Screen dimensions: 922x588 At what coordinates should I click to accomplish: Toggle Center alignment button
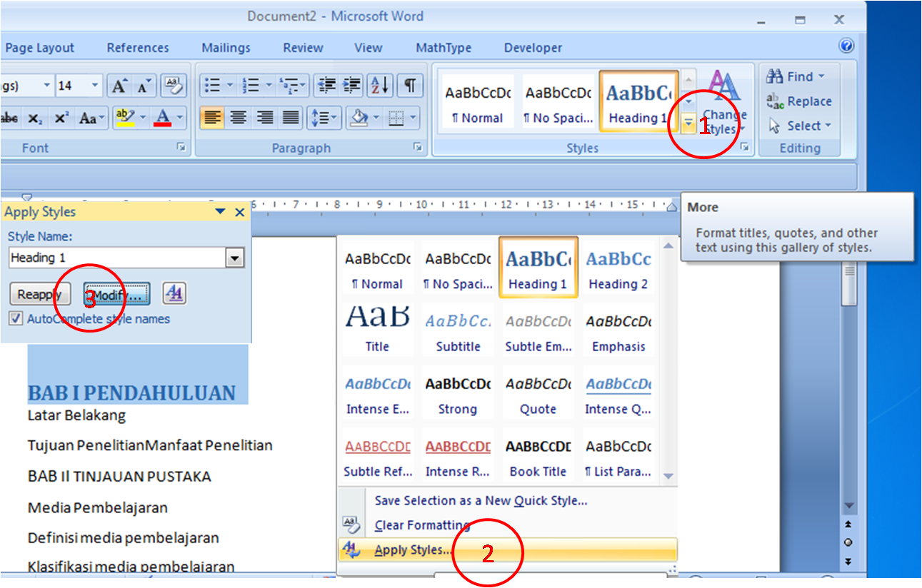click(239, 118)
